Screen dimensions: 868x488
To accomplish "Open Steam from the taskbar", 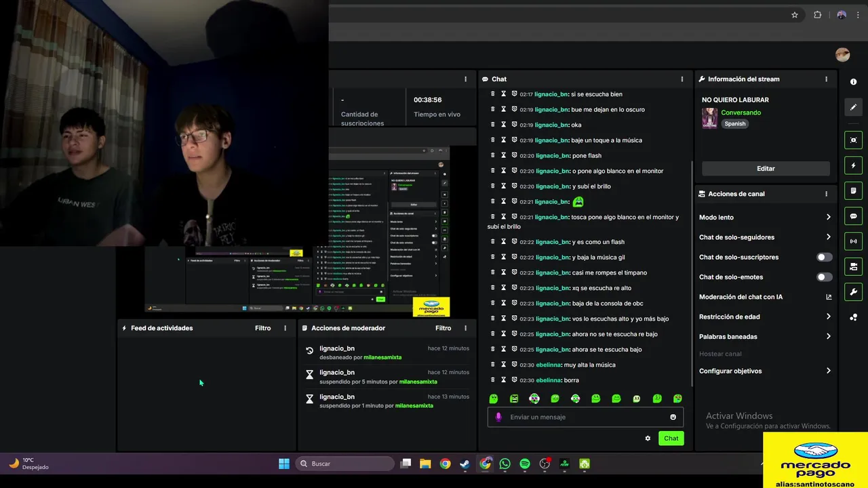I will (x=465, y=464).
